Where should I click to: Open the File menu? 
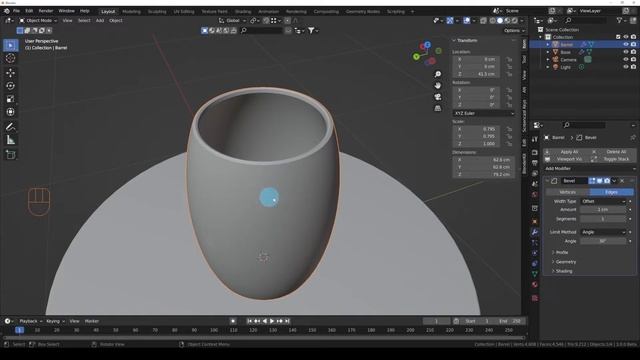coord(16,11)
